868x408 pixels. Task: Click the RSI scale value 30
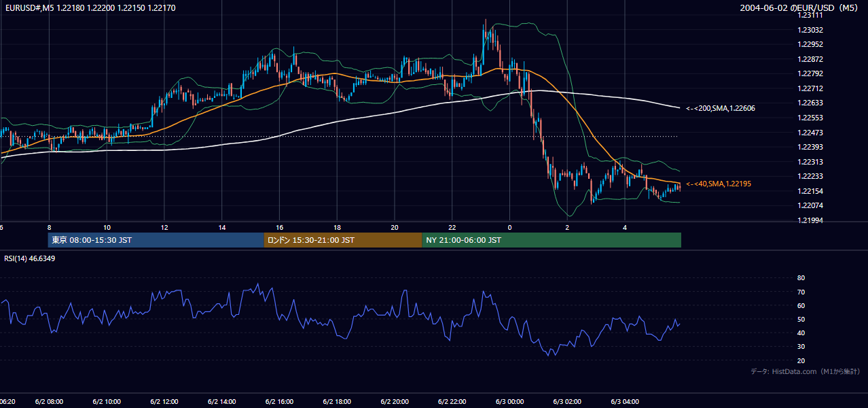pos(801,347)
